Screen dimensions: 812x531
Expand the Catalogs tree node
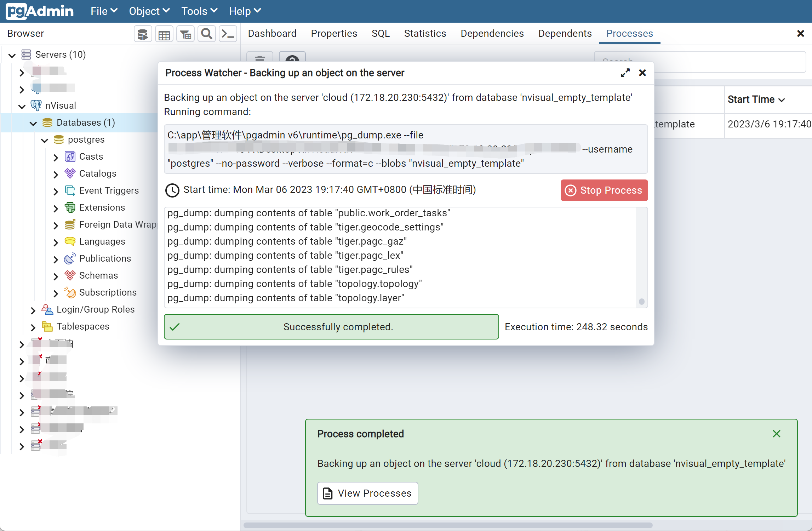tap(56, 174)
